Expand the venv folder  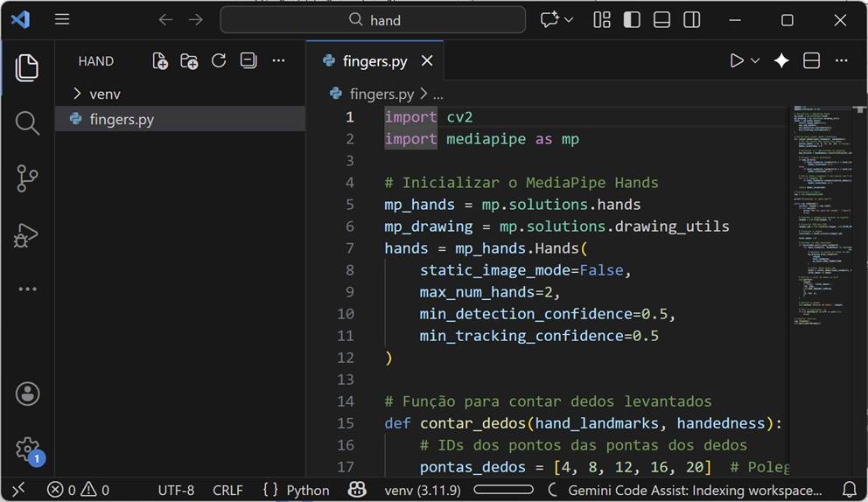(180, 94)
